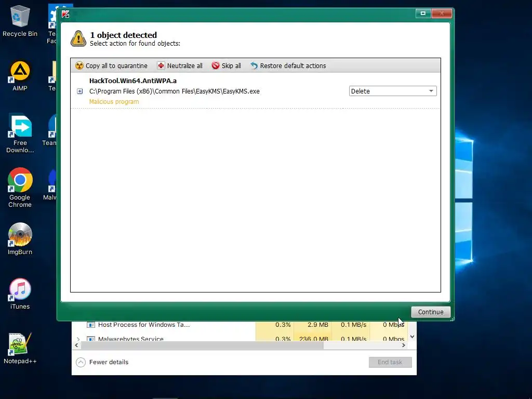Click the Restore default actions arrow icon
Viewport: 532px width, 399px height.
(254, 65)
